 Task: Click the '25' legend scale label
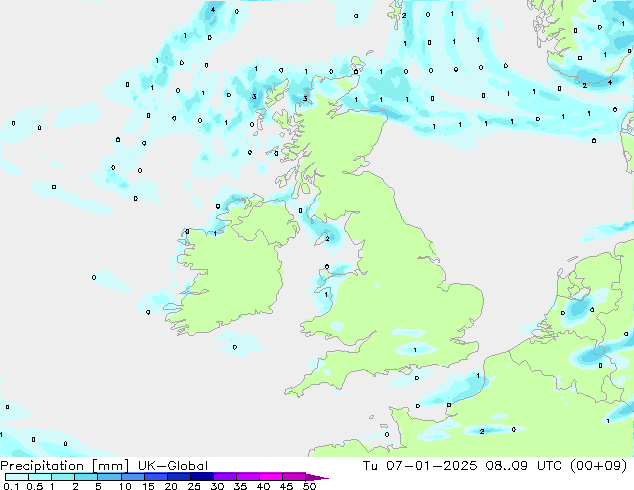coord(194,486)
